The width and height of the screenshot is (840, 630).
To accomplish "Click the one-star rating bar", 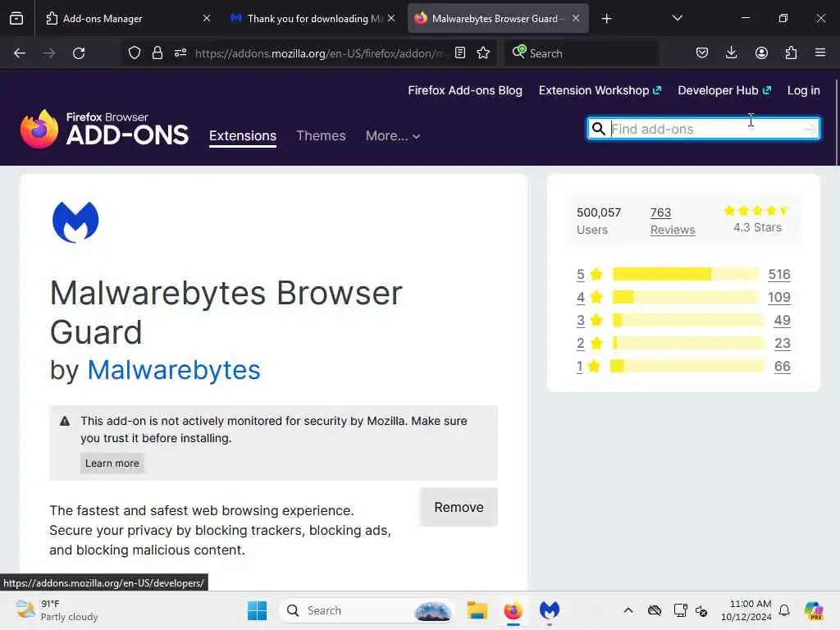I will [687, 367].
